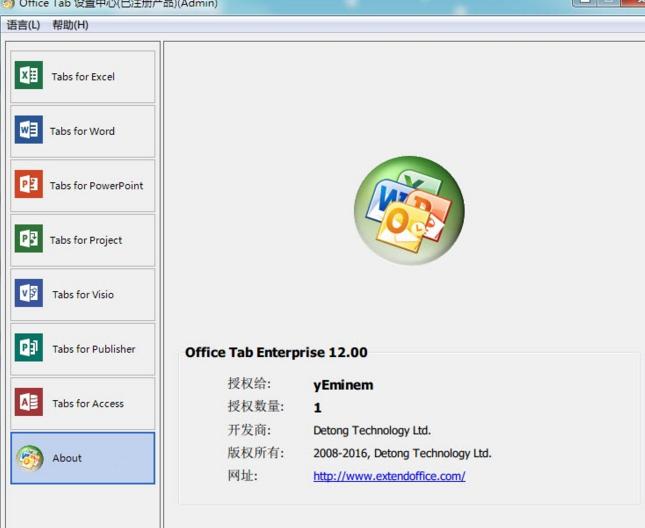This screenshot has width=645, height=528.
Task: Select the About label in sidebar
Action: pyautogui.click(x=67, y=458)
